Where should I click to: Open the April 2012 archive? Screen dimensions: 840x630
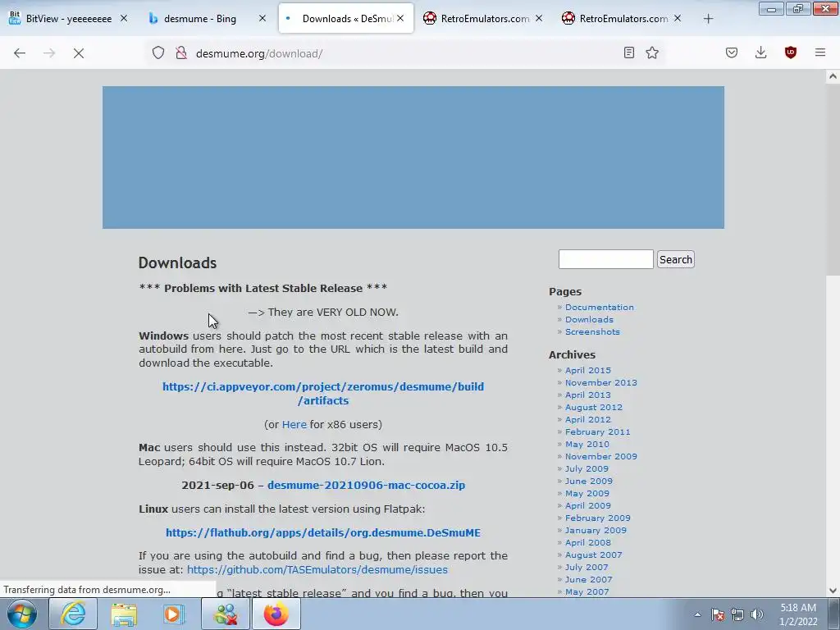click(x=587, y=419)
